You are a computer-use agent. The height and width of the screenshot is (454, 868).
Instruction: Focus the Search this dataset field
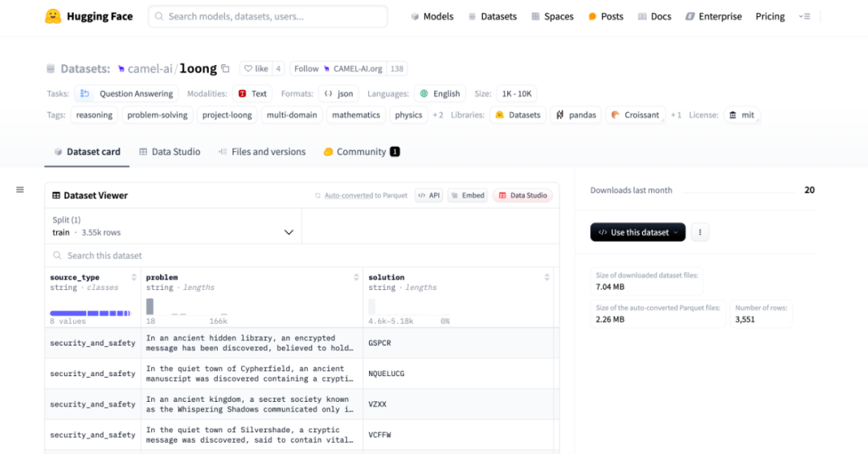click(x=301, y=256)
